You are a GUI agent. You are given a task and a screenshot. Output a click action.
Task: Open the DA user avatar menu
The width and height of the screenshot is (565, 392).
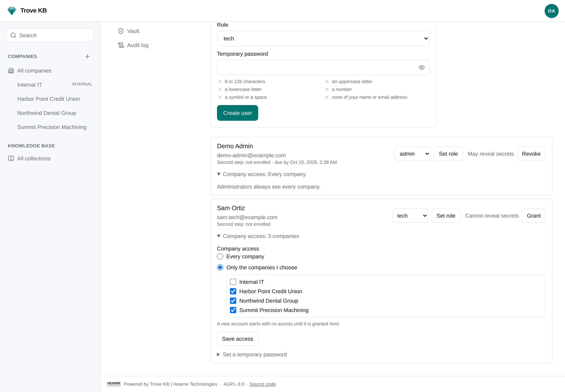(551, 11)
